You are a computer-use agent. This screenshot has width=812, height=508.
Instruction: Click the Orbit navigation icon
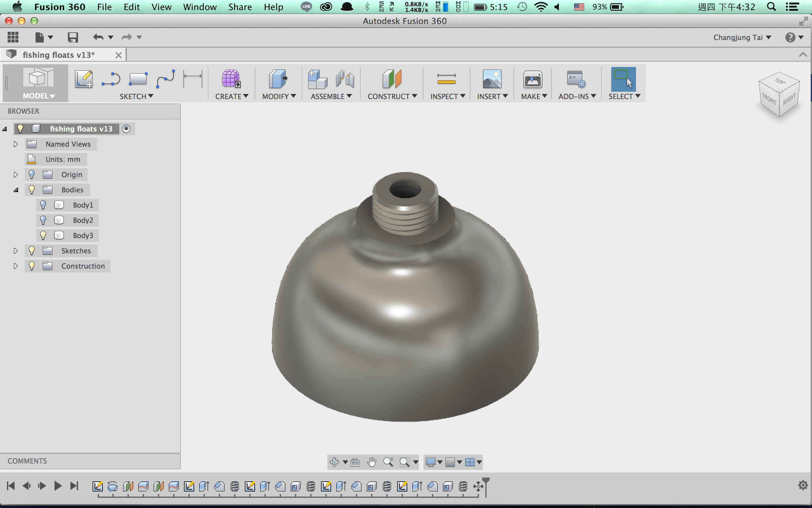coord(334,462)
